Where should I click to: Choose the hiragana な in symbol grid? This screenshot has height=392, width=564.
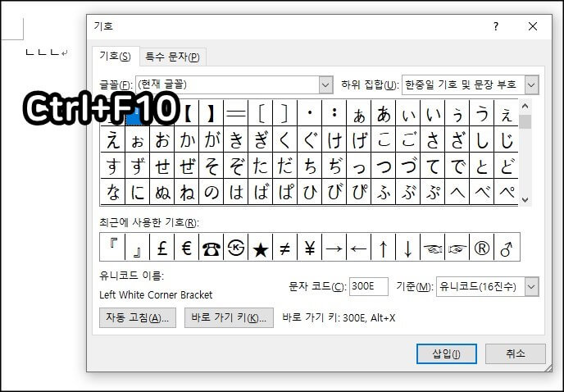[x=112, y=192]
